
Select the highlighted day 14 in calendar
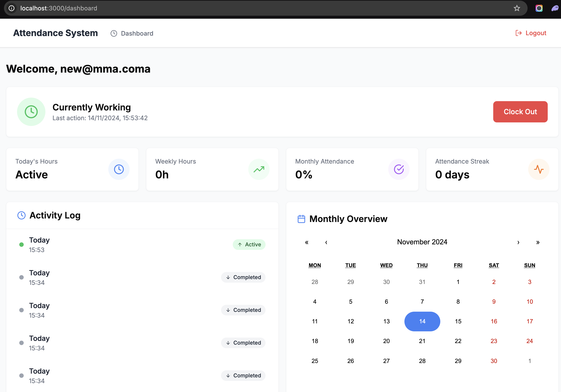[x=422, y=321]
